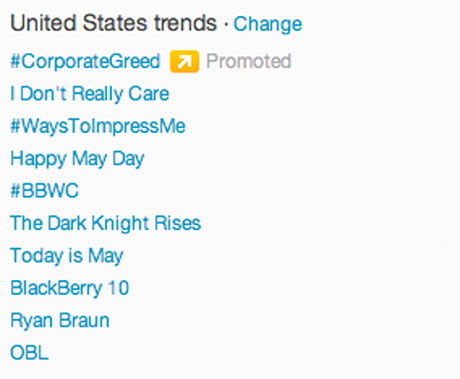
Task: Click the gray Promoted label
Action: click(x=249, y=61)
